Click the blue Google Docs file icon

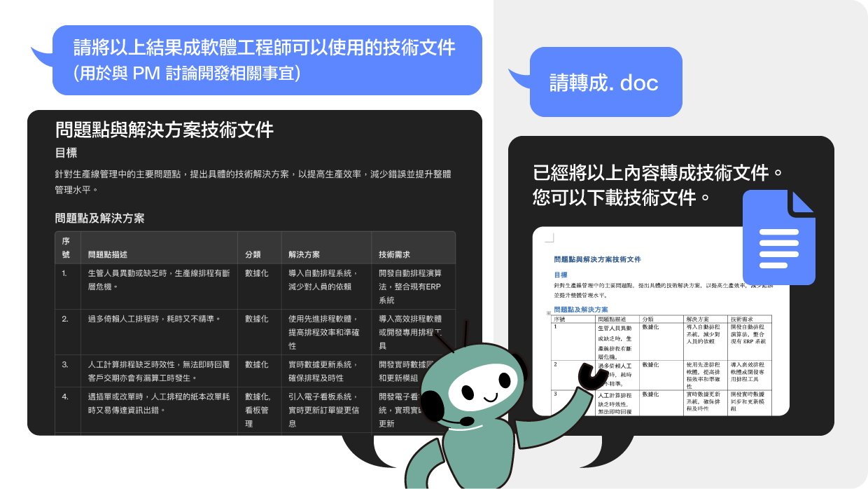pos(778,237)
